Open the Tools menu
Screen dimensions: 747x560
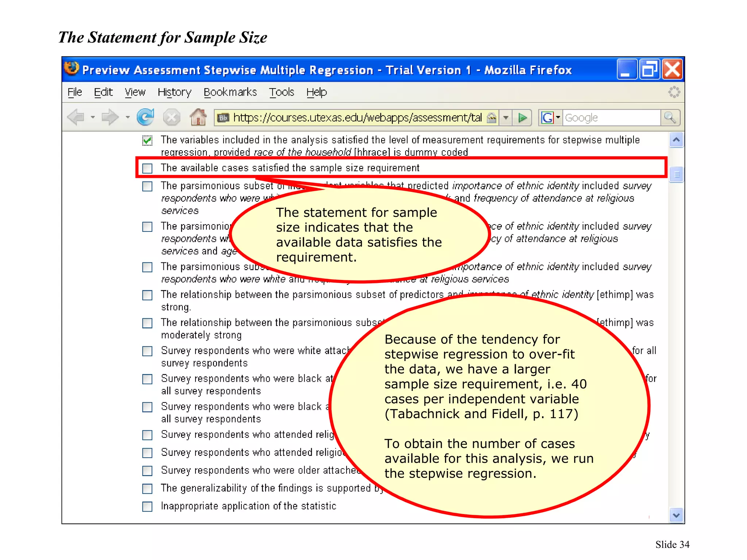click(282, 92)
